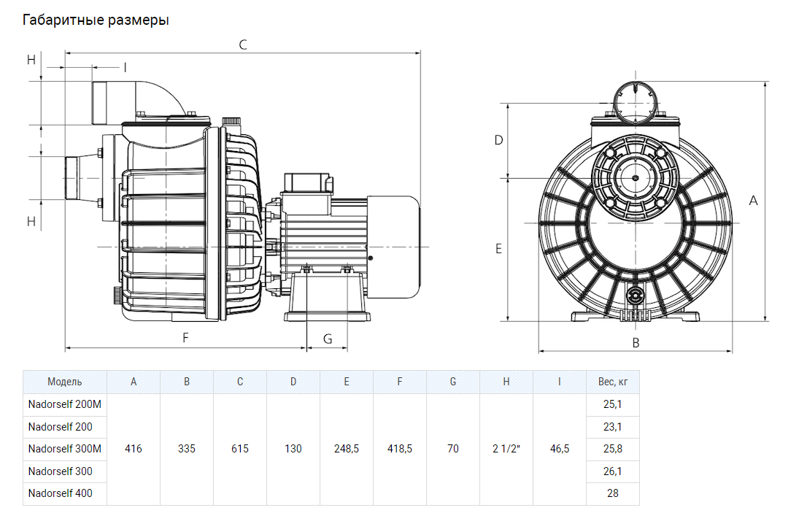Click the 2 1/2" value
This screenshot has width=799, height=532.
coord(506,448)
